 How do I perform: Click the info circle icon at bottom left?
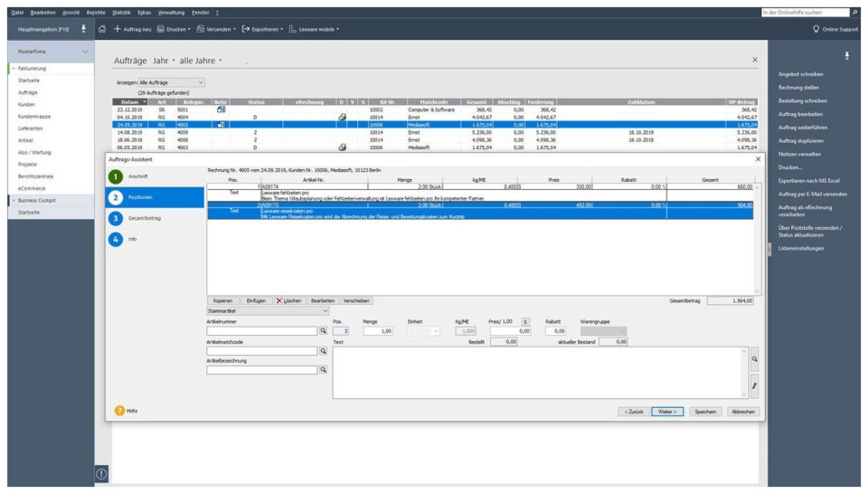101,473
